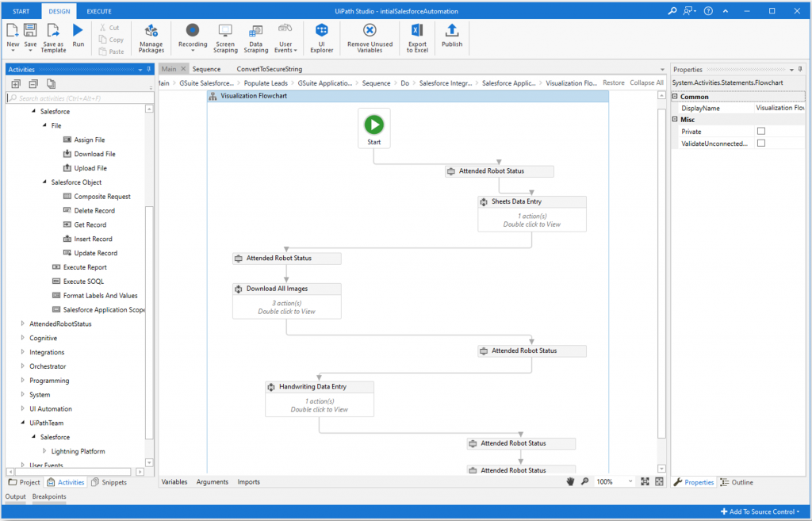Publish the project
812x521 pixels.
coord(451,35)
